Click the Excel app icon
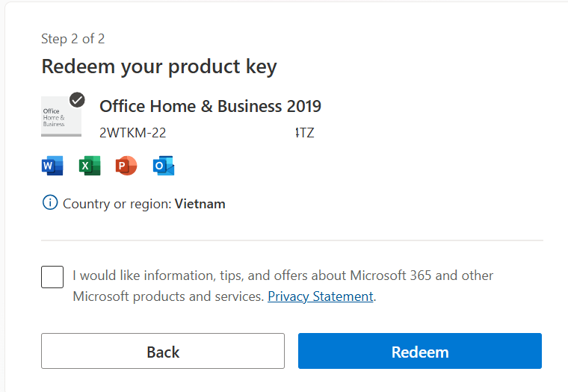Screen dimensions: 568x392 pos(90,166)
